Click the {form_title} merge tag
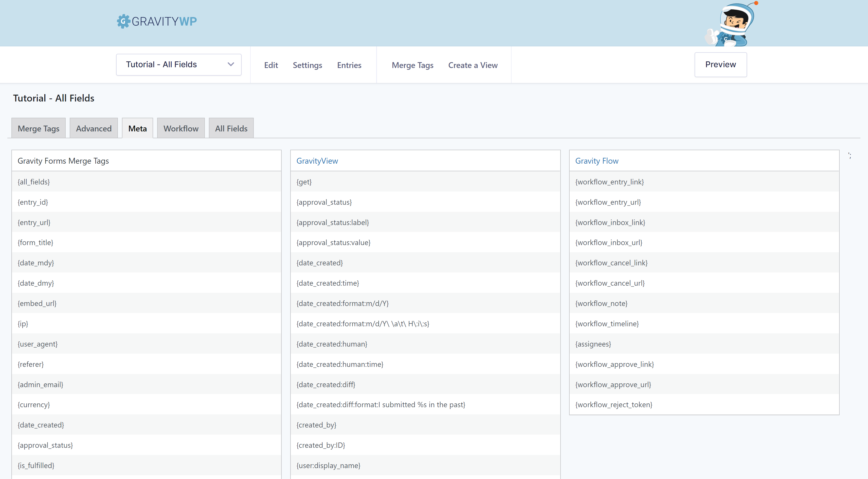Viewport: 868px width, 479px height. (35, 243)
